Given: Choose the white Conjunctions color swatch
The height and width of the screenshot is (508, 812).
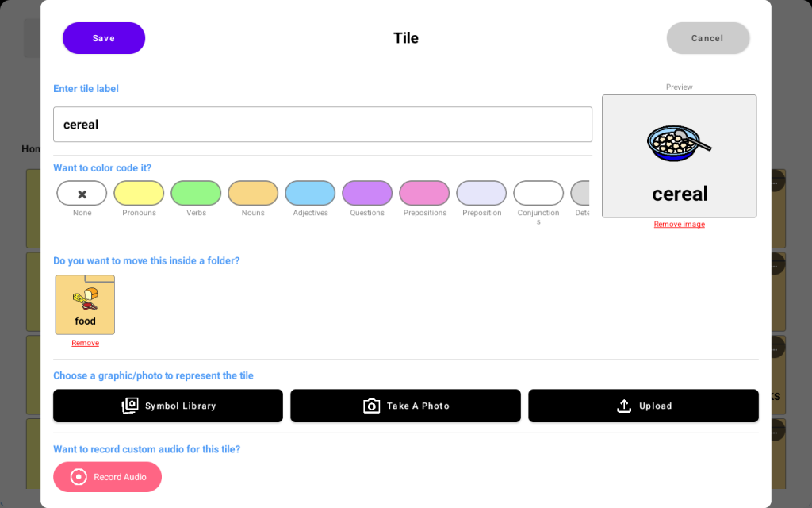Looking at the screenshot, I should (538, 193).
